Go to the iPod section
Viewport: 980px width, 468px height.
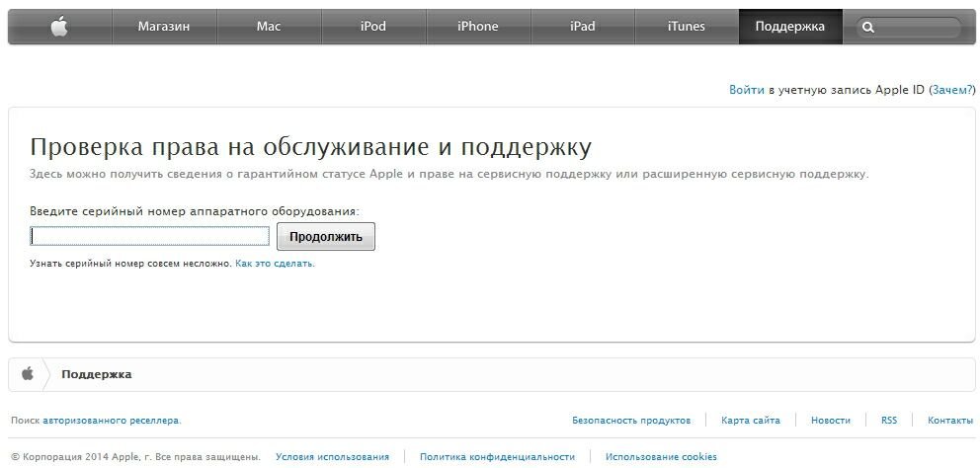373,27
